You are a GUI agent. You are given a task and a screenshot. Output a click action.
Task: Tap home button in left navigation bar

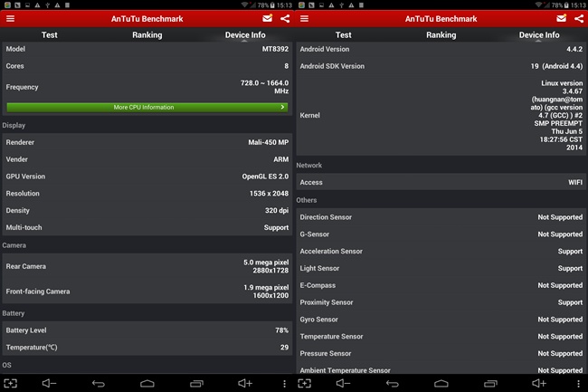tap(147, 383)
